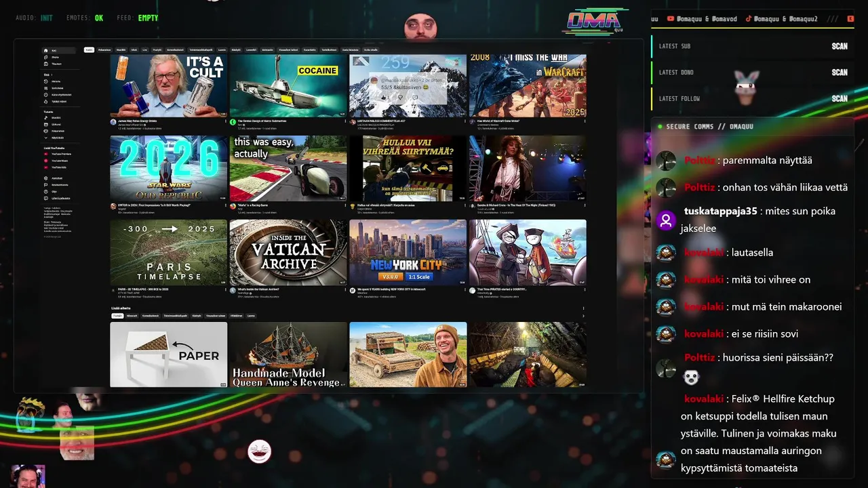Select the Miksit filter chip
The height and width of the screenshot is (488, 868).
(x=134, y=50)
